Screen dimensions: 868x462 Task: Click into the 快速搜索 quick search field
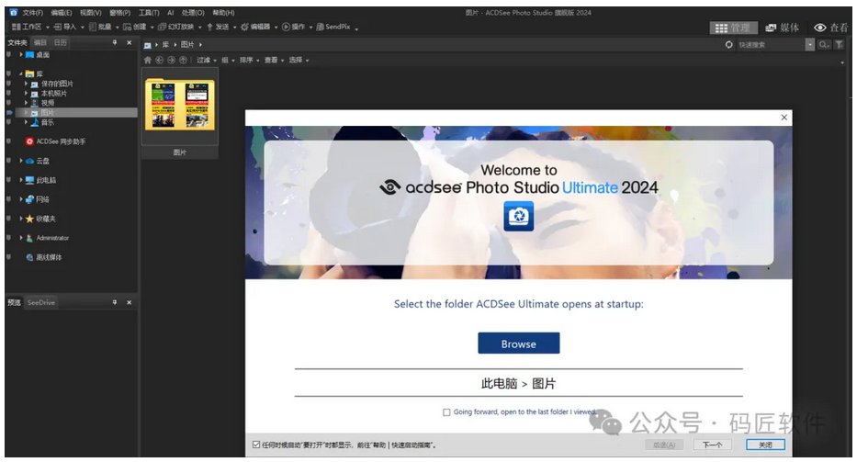point(770,45)
